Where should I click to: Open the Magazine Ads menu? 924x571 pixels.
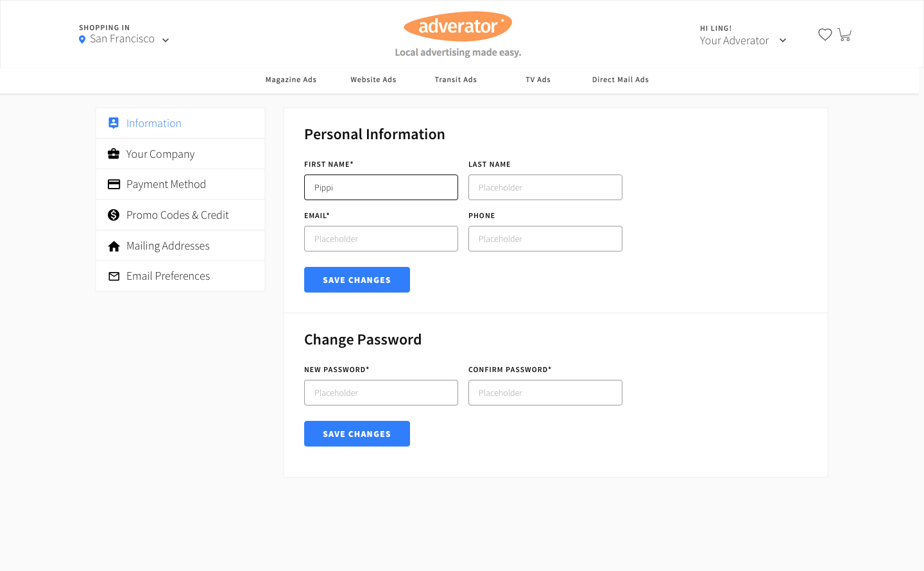click(x=291, y=80)
